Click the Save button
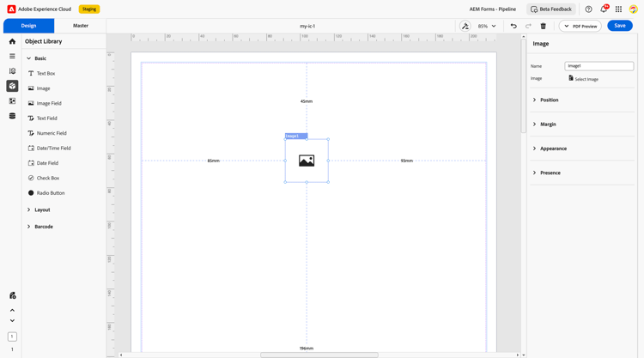 tap(620, 26)
